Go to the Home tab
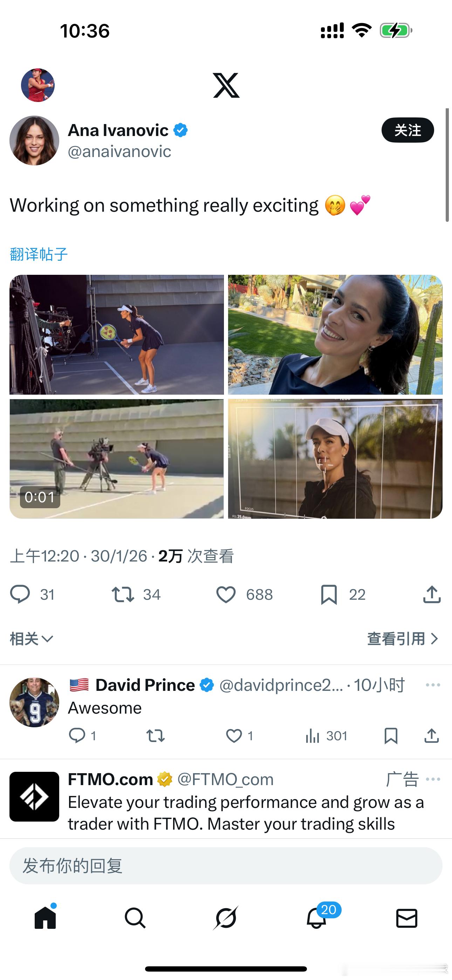 point(45,917)
